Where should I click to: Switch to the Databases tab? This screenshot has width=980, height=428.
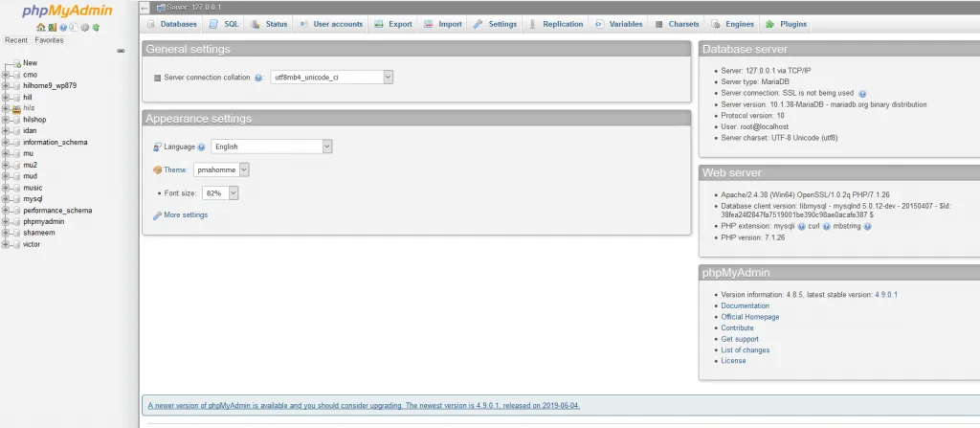[x=172, y=24]
